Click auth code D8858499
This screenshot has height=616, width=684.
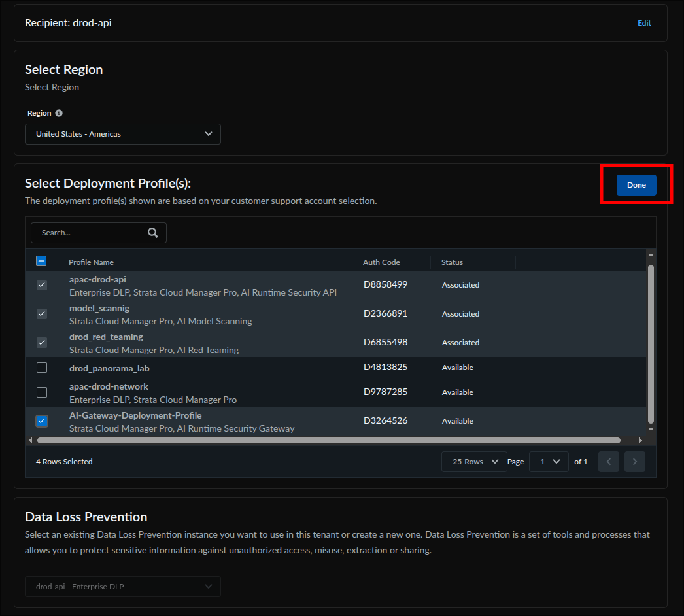pos(386,284)
